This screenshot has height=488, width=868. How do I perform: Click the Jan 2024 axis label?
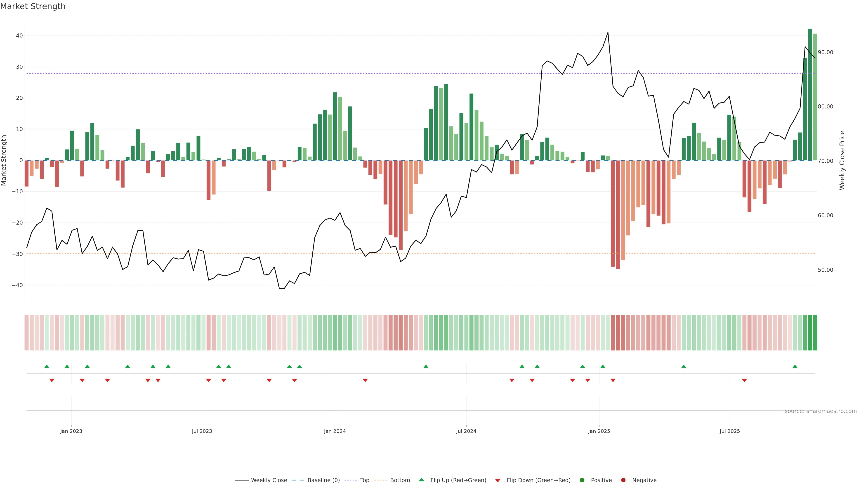pos(335,431)
